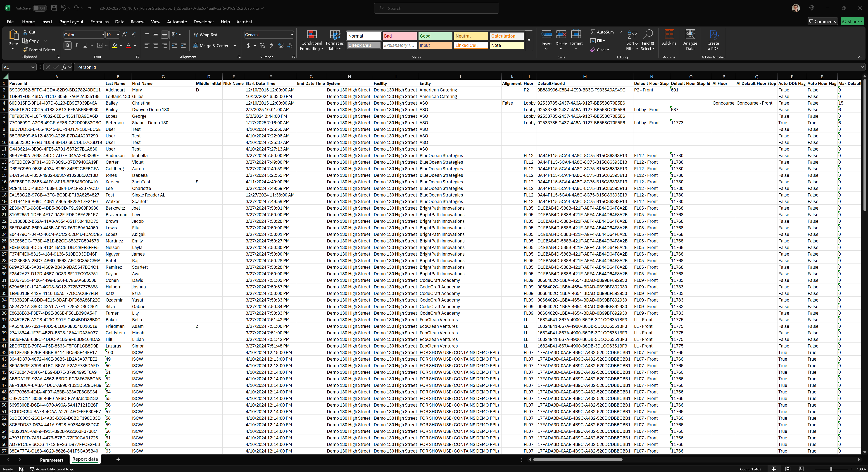Apply the Good cell style
Viewport: 868px width, 472px height.
[435, 36]
